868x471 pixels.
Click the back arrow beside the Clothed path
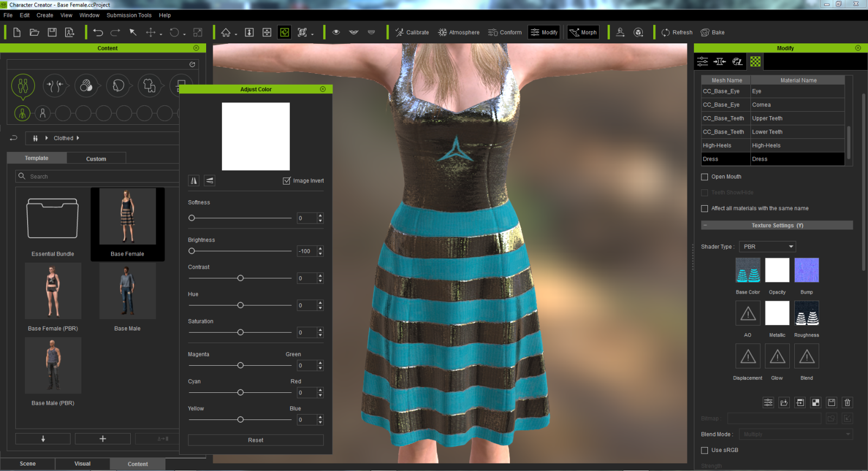[x=14, y=138]
